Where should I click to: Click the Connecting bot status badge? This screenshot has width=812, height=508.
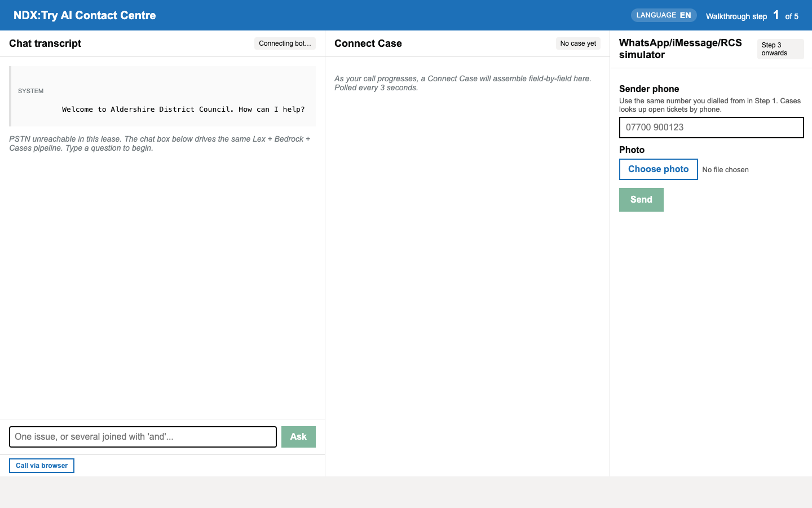point(285,43)
